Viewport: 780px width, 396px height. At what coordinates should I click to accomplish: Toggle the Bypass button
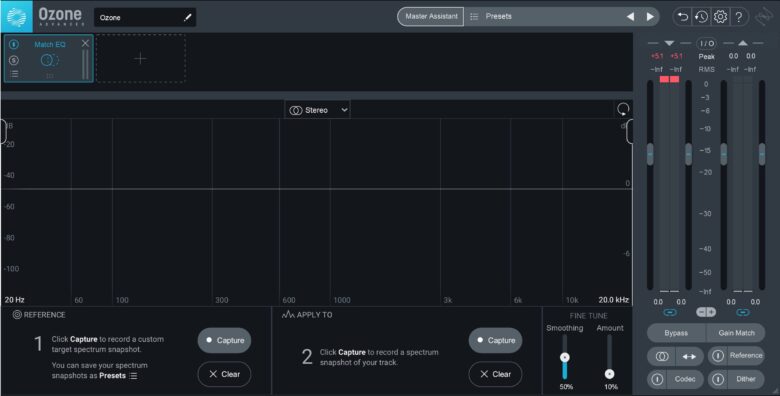[x=676, y=333]
